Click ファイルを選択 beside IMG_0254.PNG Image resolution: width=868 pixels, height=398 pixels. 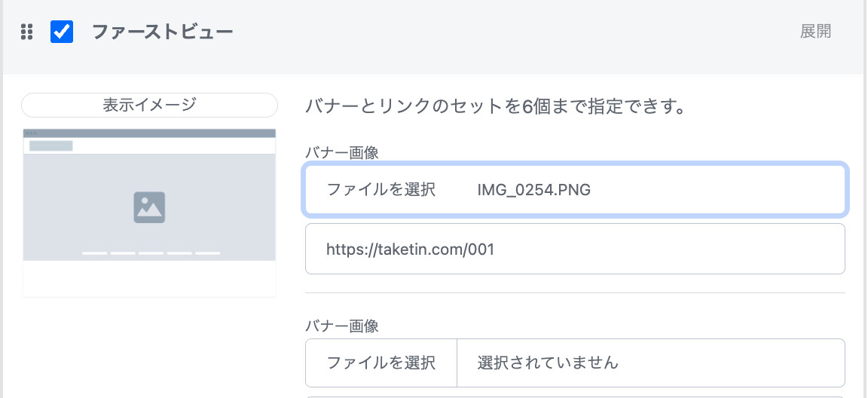coord(381,190)
